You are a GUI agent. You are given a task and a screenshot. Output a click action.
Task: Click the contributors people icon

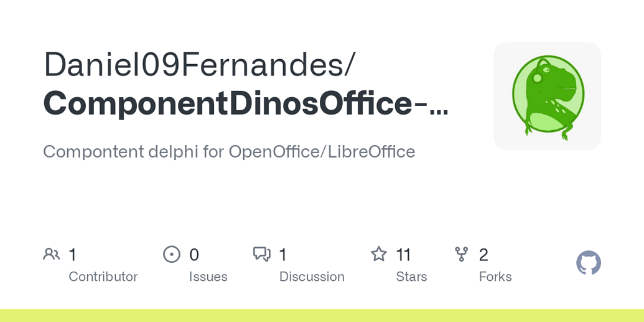click(x=52, y=254)
